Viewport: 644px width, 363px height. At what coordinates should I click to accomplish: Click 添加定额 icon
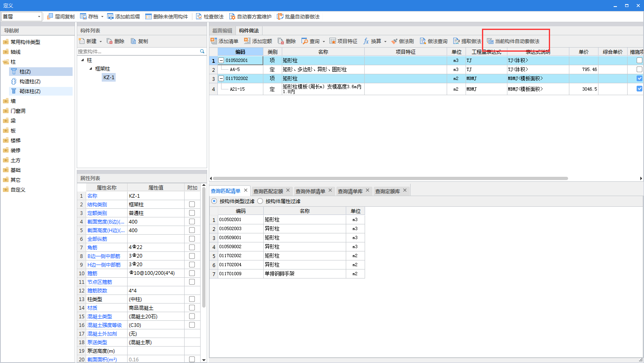click(x=247, y=41)
